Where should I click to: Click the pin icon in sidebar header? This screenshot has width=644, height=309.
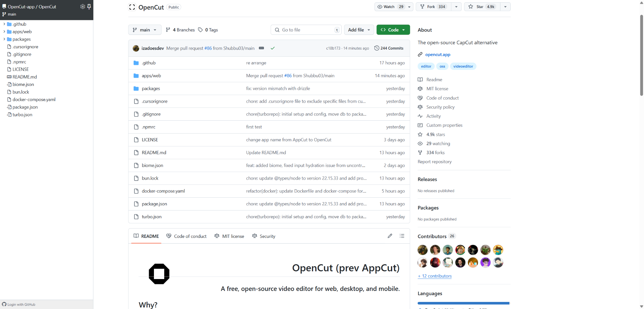pos(89,6)
